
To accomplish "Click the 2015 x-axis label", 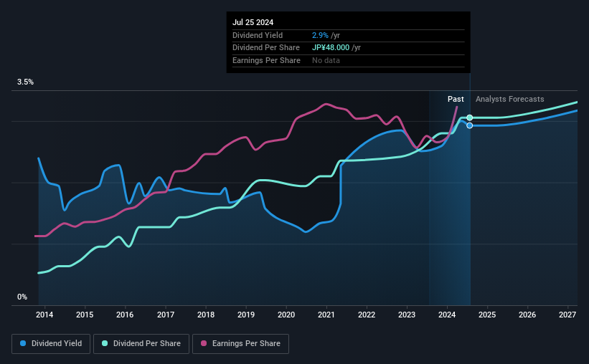I will pos(85,315).
